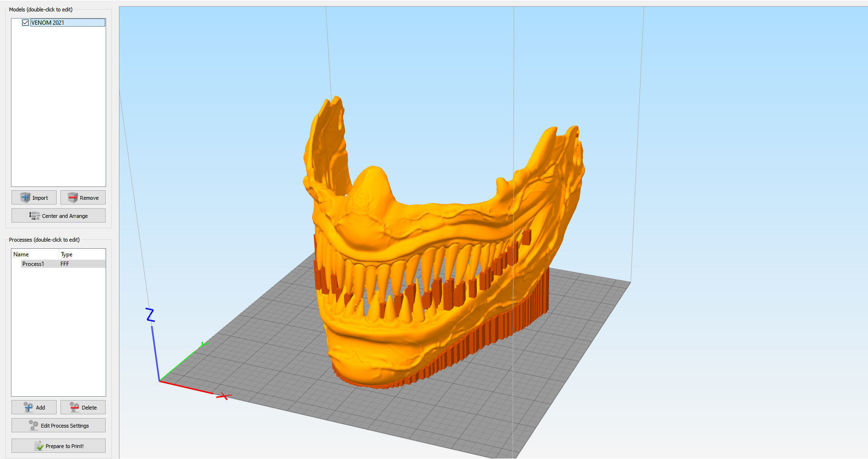Screen dimensions: 868x459
Task: Uncheck the VENOM 2021 model checkbox
Action: tap(25, 22)
